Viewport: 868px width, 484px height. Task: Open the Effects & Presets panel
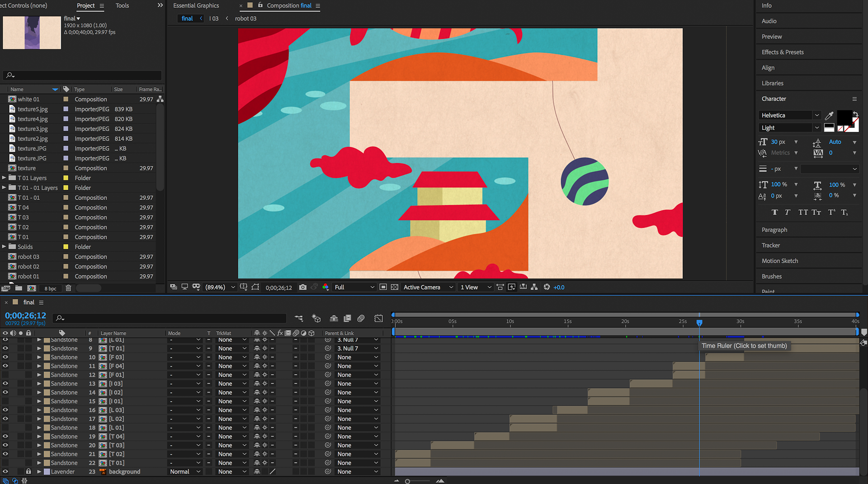783,52
